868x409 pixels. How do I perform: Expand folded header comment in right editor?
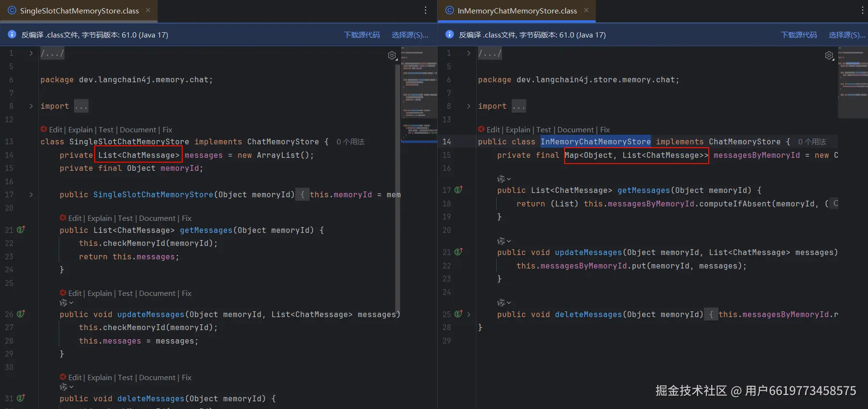[x=469, y=53]
